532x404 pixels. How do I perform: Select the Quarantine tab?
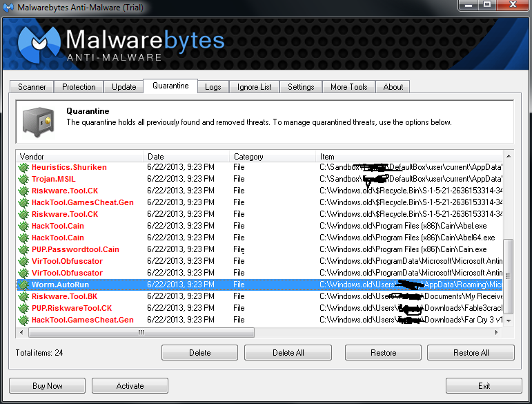pyautogui.click(x=170, y=86)
